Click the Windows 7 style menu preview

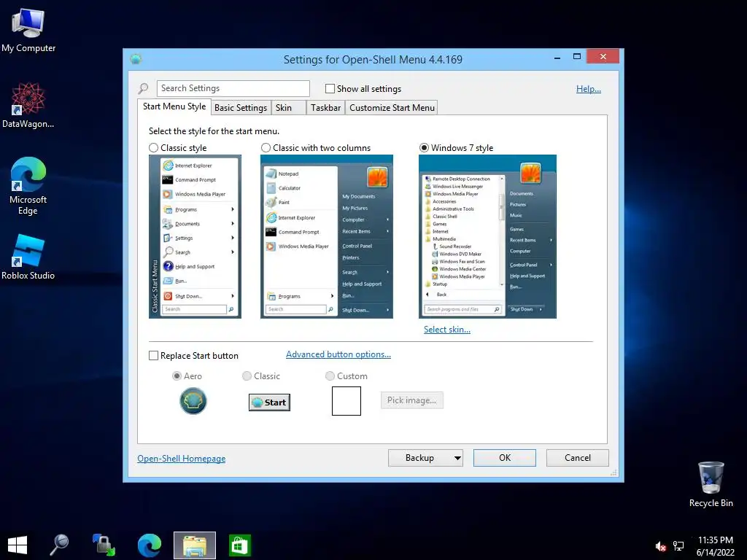point(487,237)
